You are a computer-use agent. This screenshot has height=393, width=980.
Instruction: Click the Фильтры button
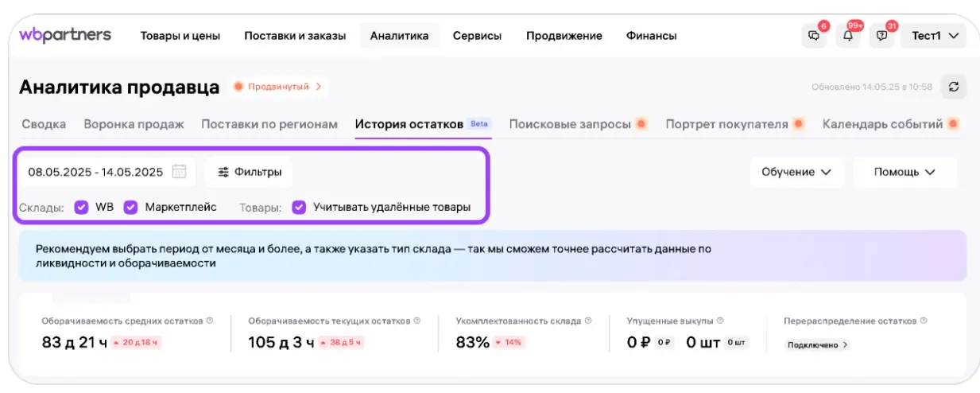pos(249,172)
